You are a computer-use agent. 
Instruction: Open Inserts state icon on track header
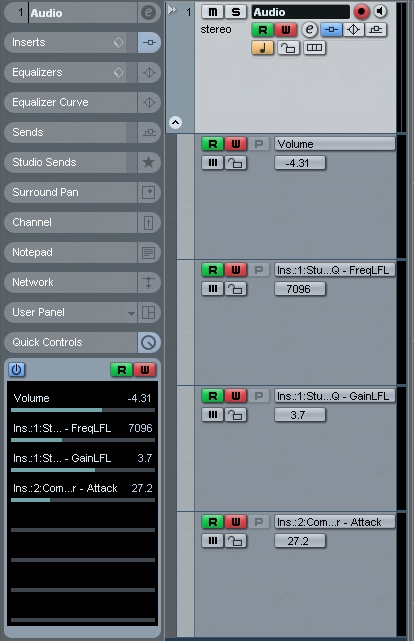[331, 30]
